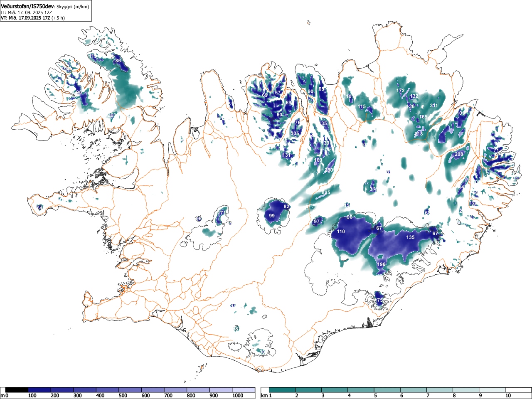Click the km legend swatch between 9 and 10
The height and width of the screenshot is (399, 532).
493,389
